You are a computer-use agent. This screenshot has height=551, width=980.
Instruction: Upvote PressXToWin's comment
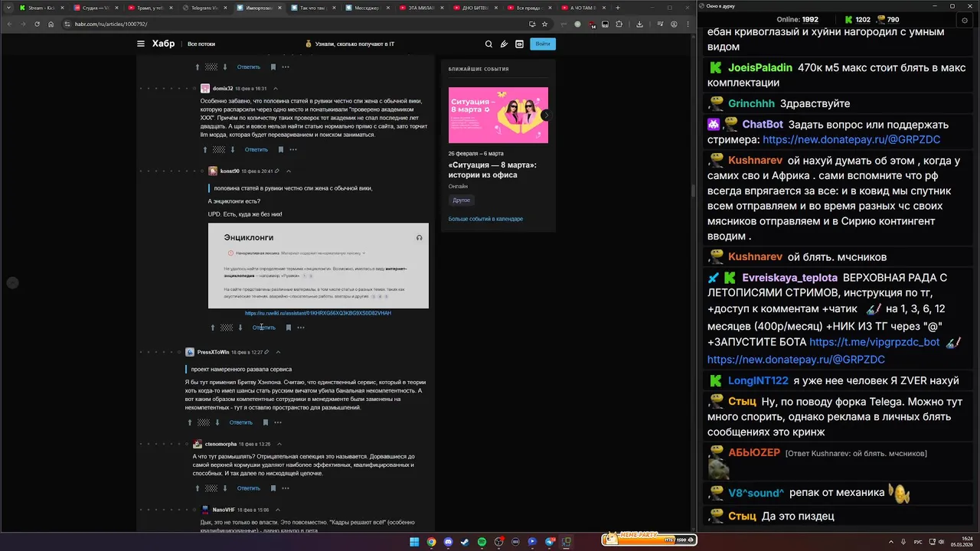(190, 422)
